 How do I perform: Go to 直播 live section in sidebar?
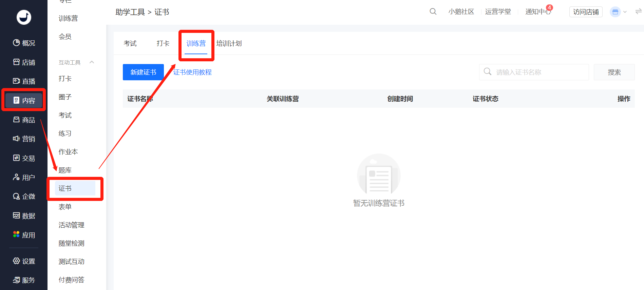(x=24, y=81)
